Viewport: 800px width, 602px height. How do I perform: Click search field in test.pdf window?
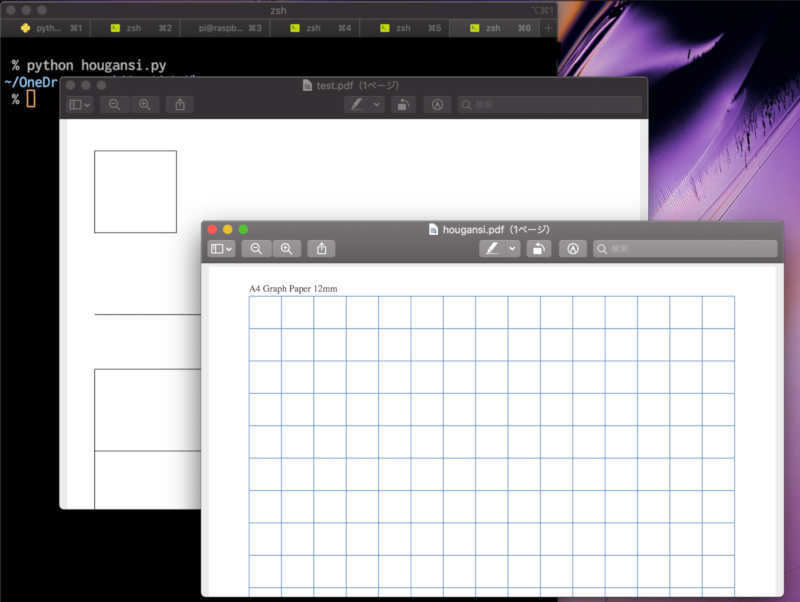point(549,105)
